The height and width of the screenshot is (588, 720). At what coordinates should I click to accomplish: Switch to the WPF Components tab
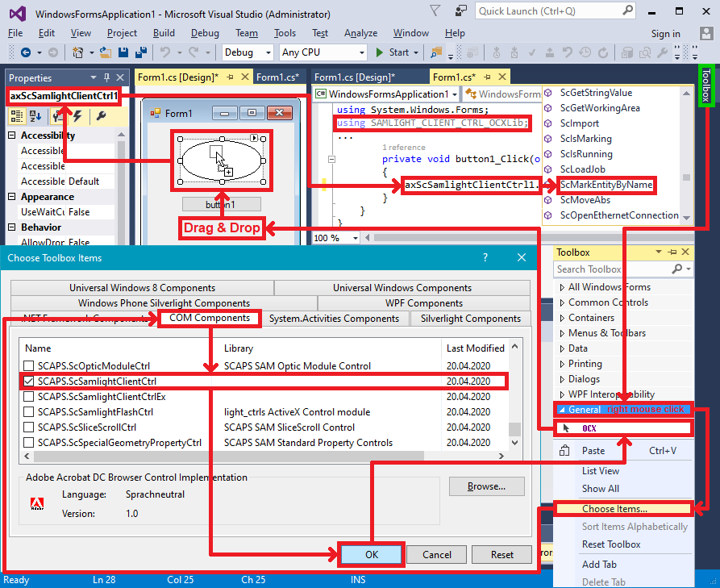pyautogui.click(x=424, y=303)
